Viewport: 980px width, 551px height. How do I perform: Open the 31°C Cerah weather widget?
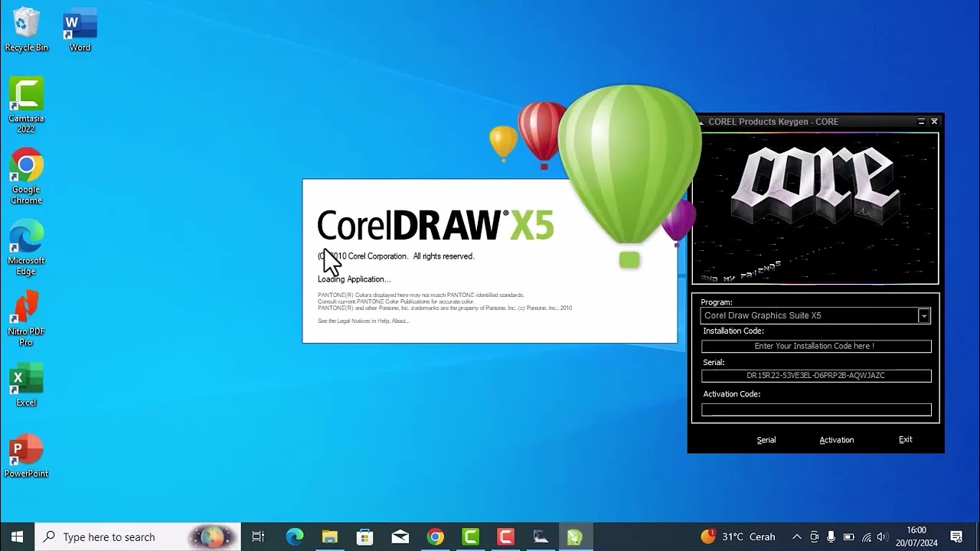coord(737,536)
